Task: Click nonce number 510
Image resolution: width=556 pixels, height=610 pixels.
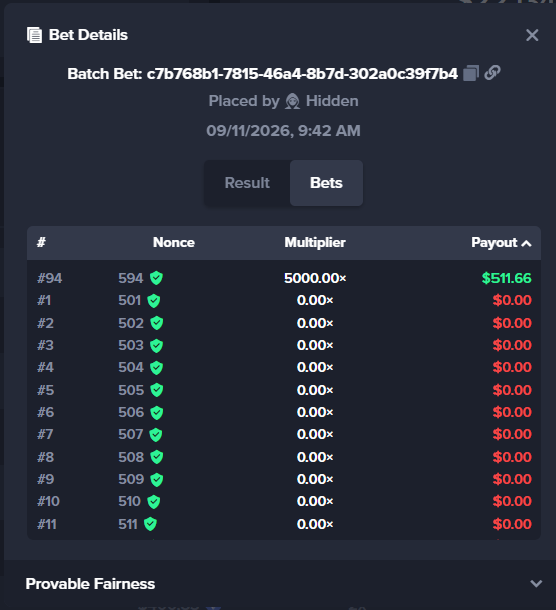Action: pos(130,501)
